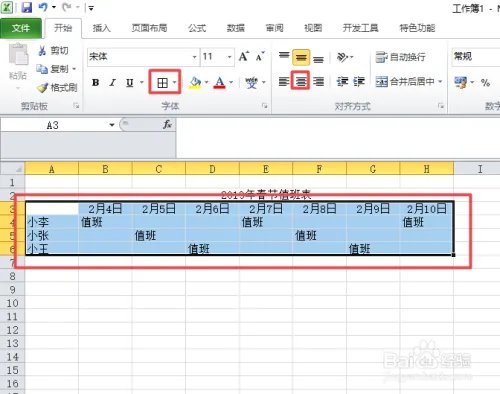Click the decrease font size icon
This screenshot has width=500, height=394.
[x=260, y=56]
